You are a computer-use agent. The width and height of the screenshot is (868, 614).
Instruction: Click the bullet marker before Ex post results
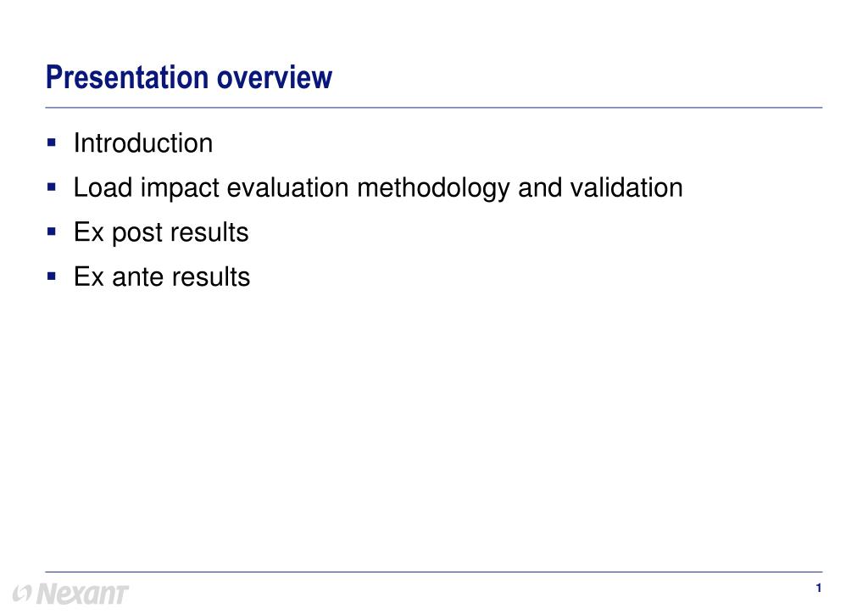pyautogui.click(x=52, y=232)
